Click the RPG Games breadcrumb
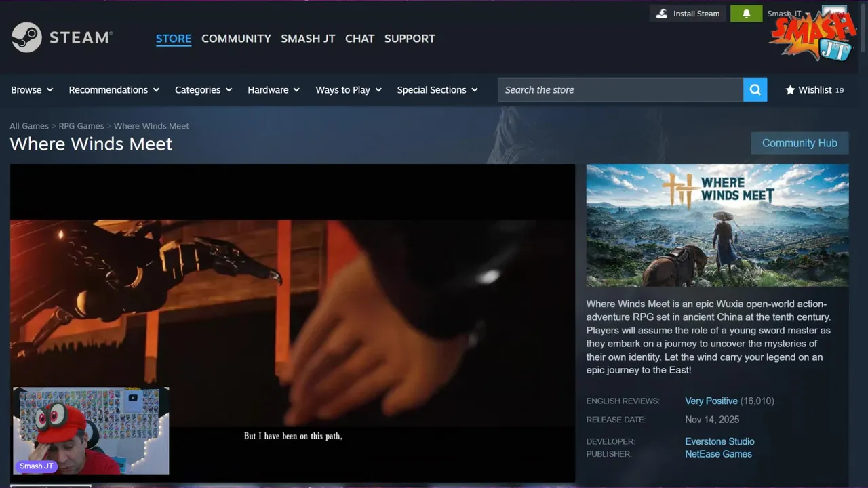The image size is (868, 488). point(81,126)
